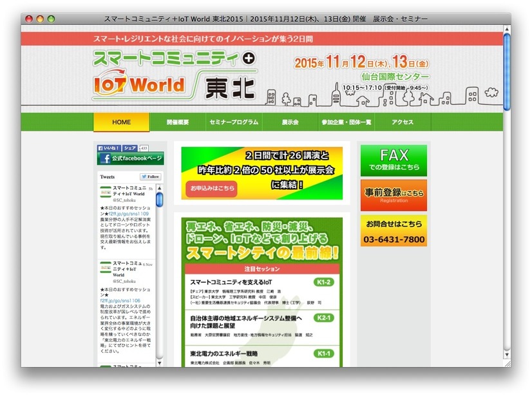Click avatar of 6 Nov tweet
Image resolution: width=532 pixels, height=396 pixels.
(106, 267)
